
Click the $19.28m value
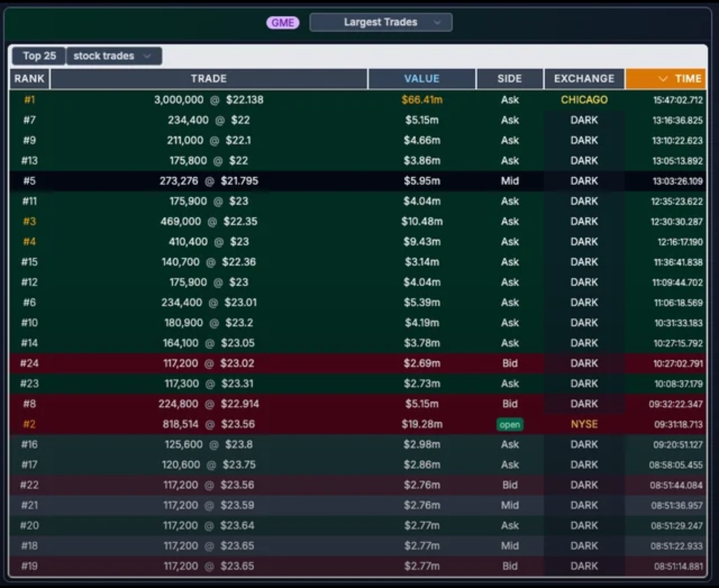[422, 424]
